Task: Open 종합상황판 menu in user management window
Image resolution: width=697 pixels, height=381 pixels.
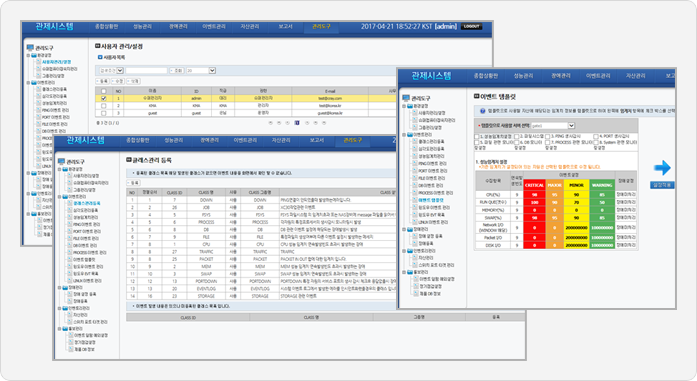Action: coord(106,27)
